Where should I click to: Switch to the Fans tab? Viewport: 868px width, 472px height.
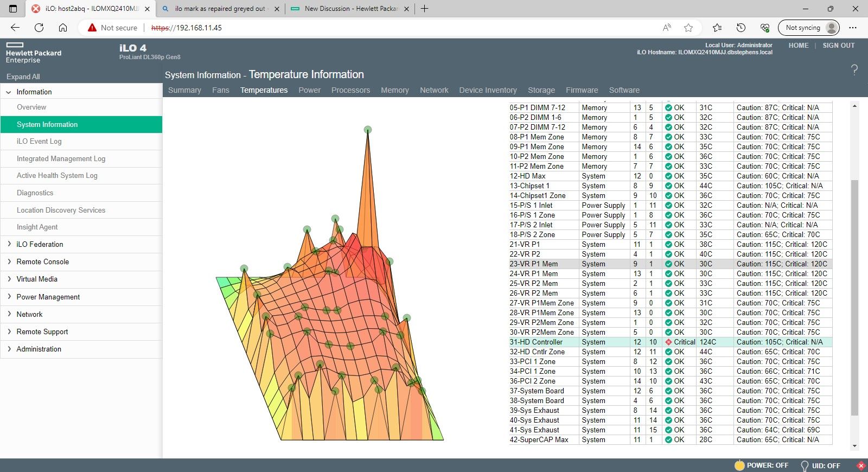[220, 90]
